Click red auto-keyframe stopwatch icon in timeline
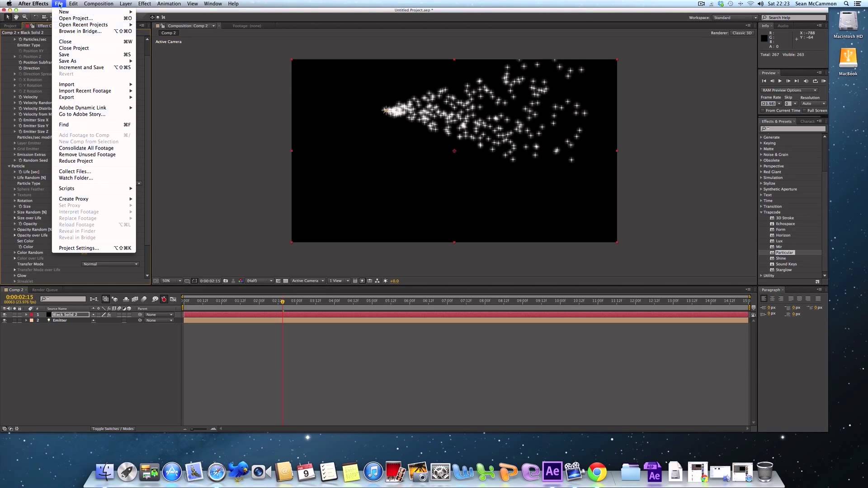The height and width of the screenshot is (488, 868). (x=164, y=299)
